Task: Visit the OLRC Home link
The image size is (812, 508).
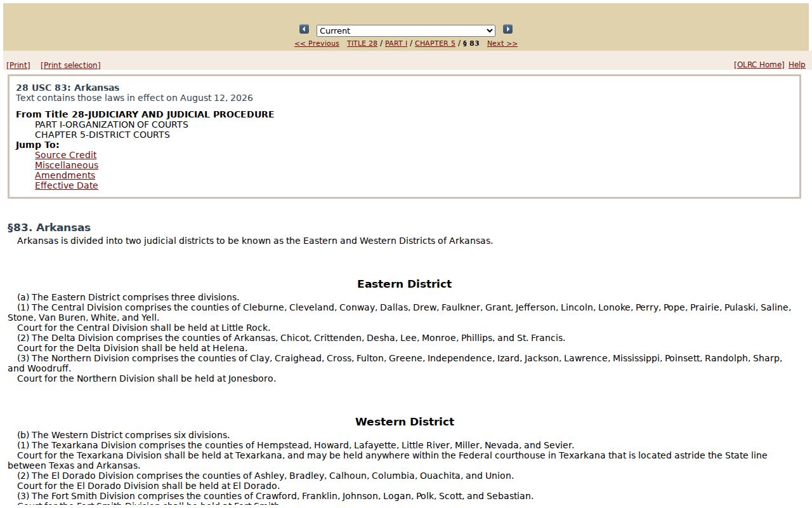Action: tap(759, 65)
